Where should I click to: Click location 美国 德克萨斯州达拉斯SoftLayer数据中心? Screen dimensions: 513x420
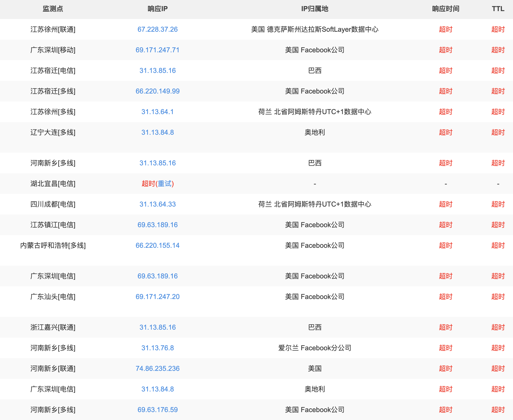(315, 29)
